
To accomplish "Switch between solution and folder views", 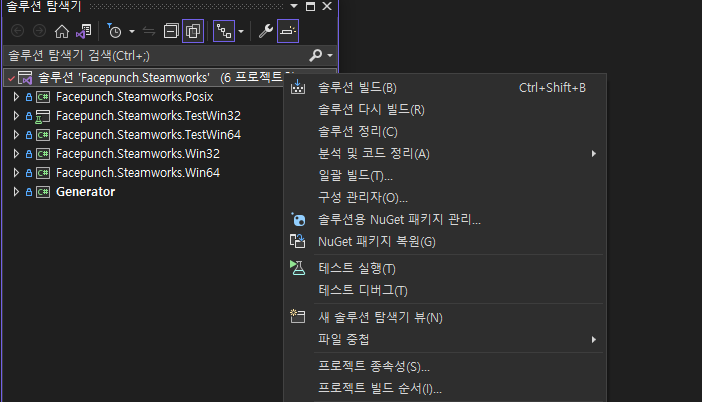I will click(x=84, y=31).
